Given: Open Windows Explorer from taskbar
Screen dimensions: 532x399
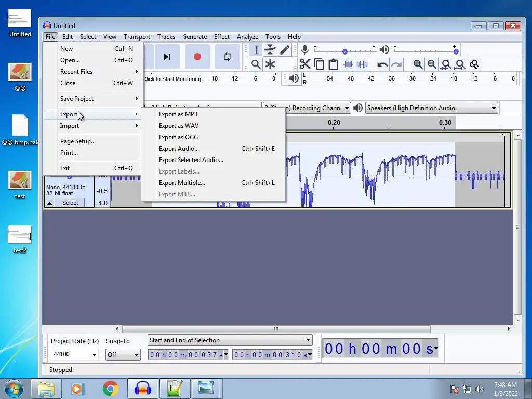Looking at the screenshot, I should pyautogui.click(x=46, y=389).
